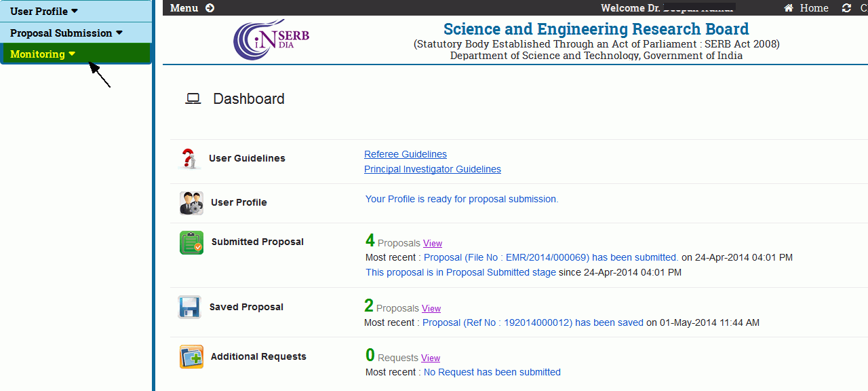Click the Saved Proposal floppy disk icon

pyautogui.click(x=189, y=308)
